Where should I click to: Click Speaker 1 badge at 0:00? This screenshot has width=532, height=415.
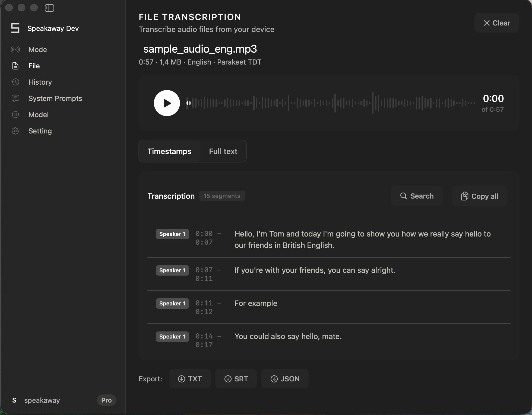point(172,234)
